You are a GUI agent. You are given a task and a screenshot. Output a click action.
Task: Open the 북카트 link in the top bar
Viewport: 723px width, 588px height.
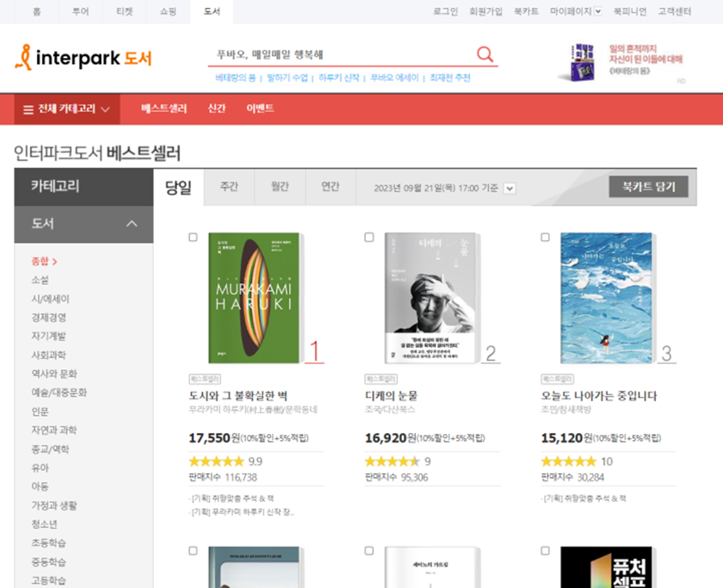(x=527, y=12)
